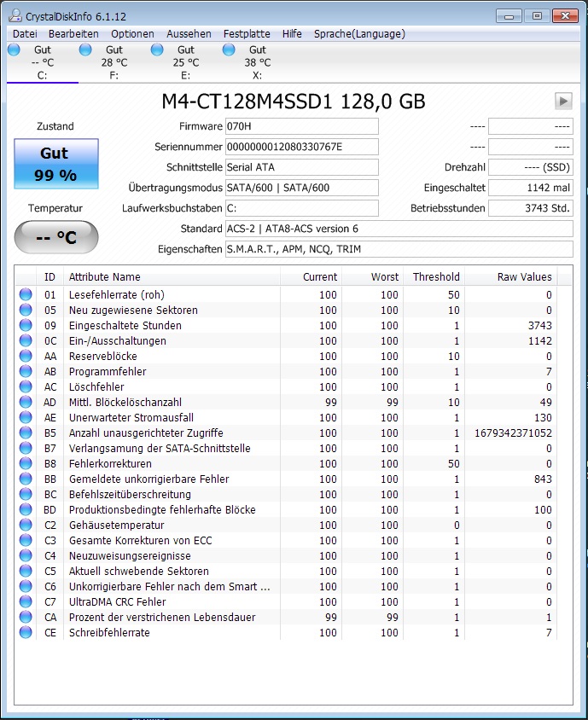Image resolution: width=588 pixels, height=720 pixels.
Task: Click status icon for UltraDMA CRC Fehler
Action: [x=26, y=601]
